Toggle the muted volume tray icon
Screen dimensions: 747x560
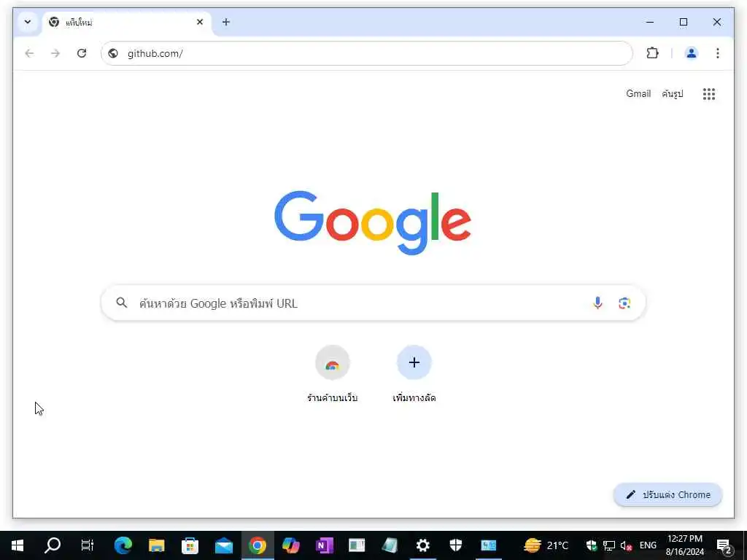[626, 545]
